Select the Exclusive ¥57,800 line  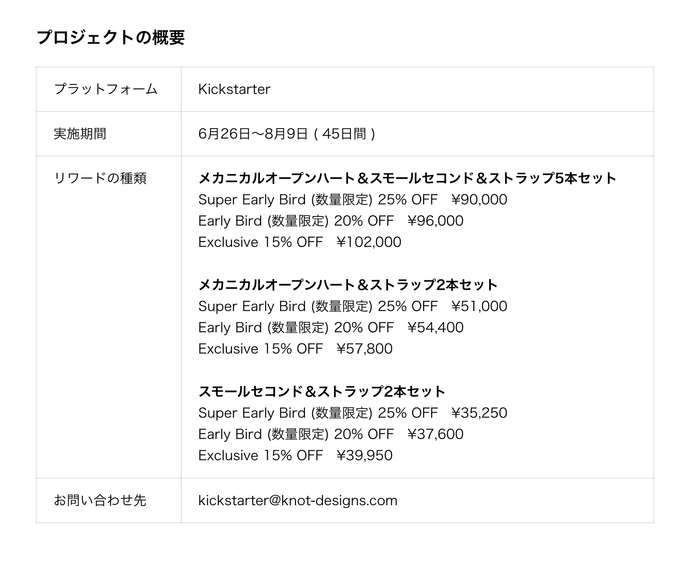tap(295, 349)
